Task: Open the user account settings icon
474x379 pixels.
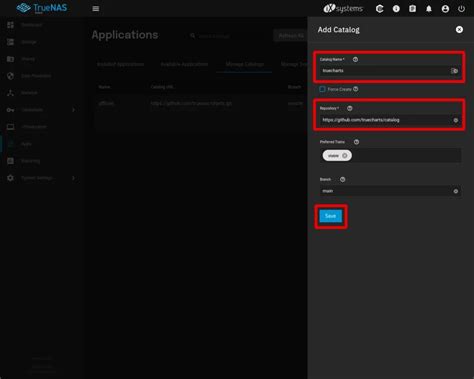Action: 445,9
